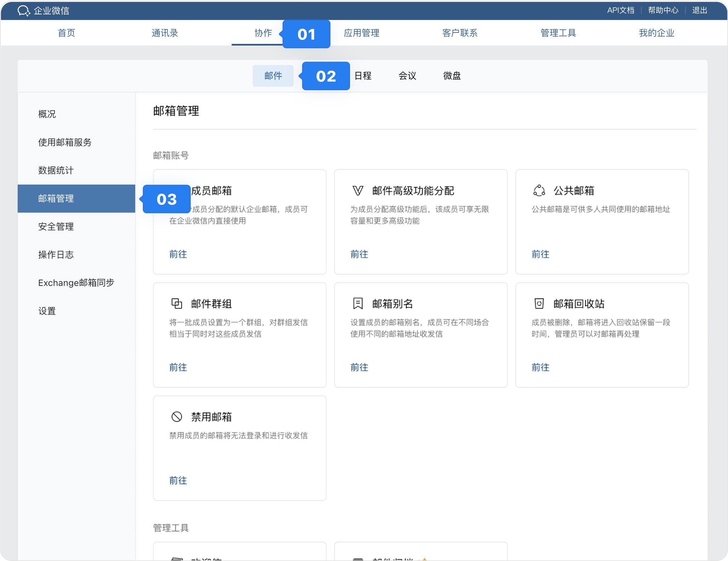This screenshot has height=561, width=728.
Task: Open the API文档 link
Action: pos(620,10)
